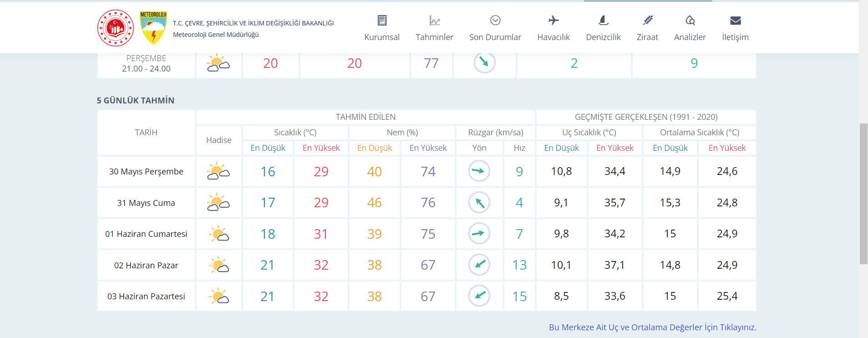868x338 pixels.
Task: Click the 'Ortalama Sıcaklık (°C)' column header
Action: point(700,133)
